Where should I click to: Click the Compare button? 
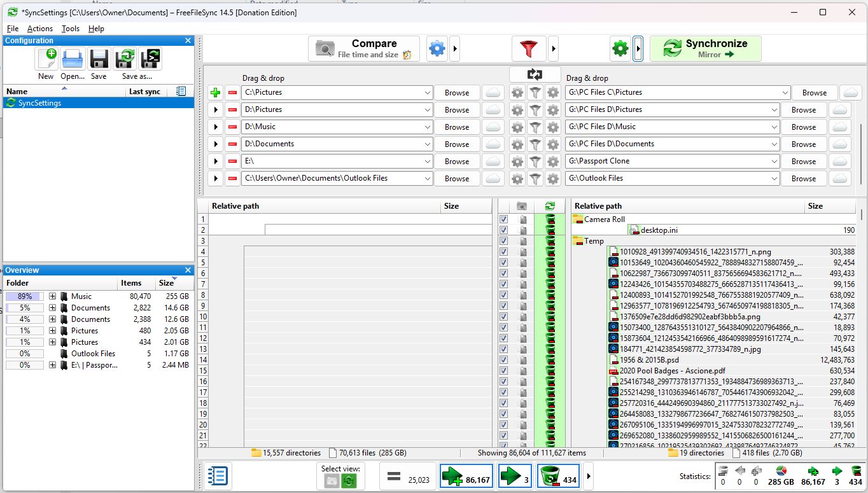[364, 49]
